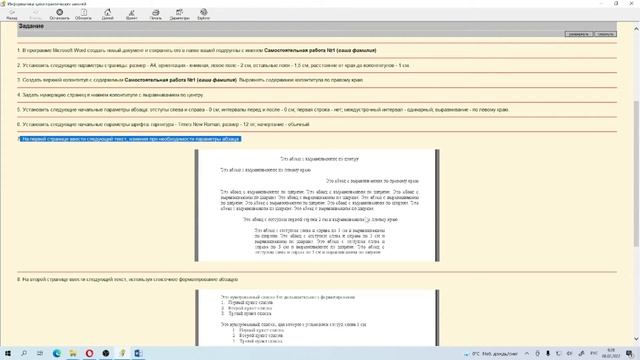Viewport: 640px width, 360px height.
Task: Show hidden tray icons chevron
Action: 527,354
